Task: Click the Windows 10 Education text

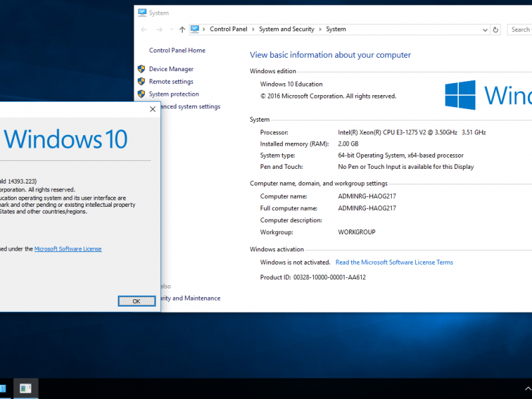Action: pyautogui.click(x=291, y=84)
